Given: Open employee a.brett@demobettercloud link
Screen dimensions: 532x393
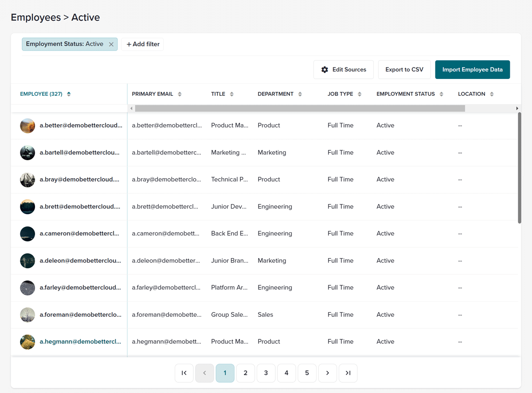Looking at the screenshot, I should point(80,207).
